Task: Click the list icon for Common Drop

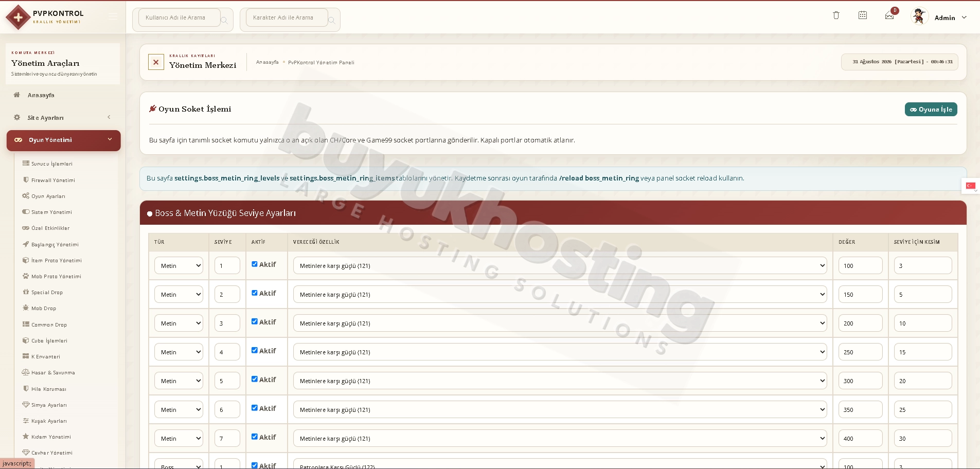Action: click(x=26, y=324)
